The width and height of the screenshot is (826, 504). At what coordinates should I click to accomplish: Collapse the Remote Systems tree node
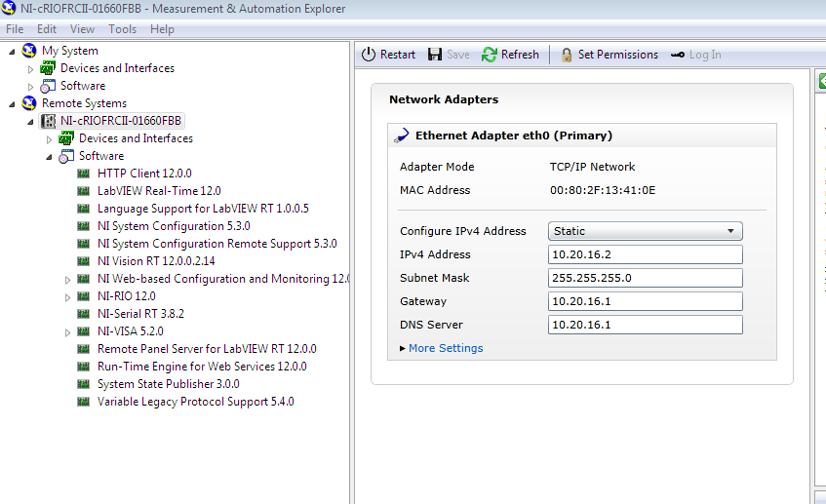pos(12,104)
